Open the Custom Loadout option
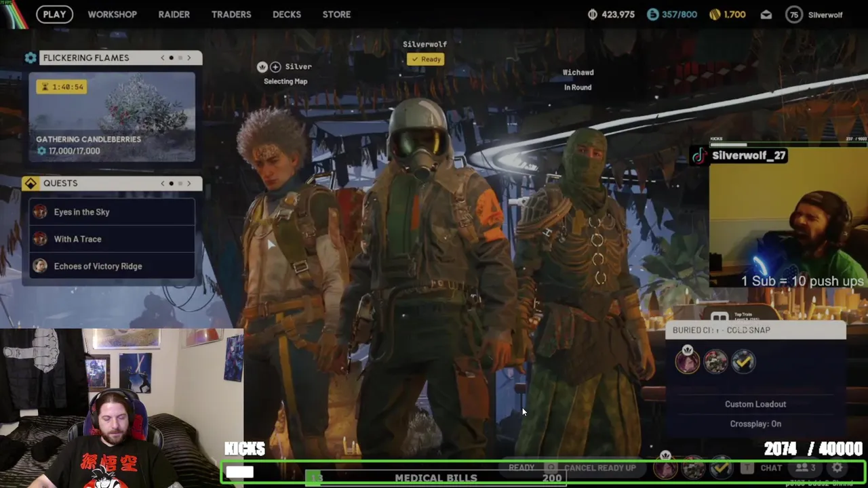This screenshot has width=868, height=488. 755,404
